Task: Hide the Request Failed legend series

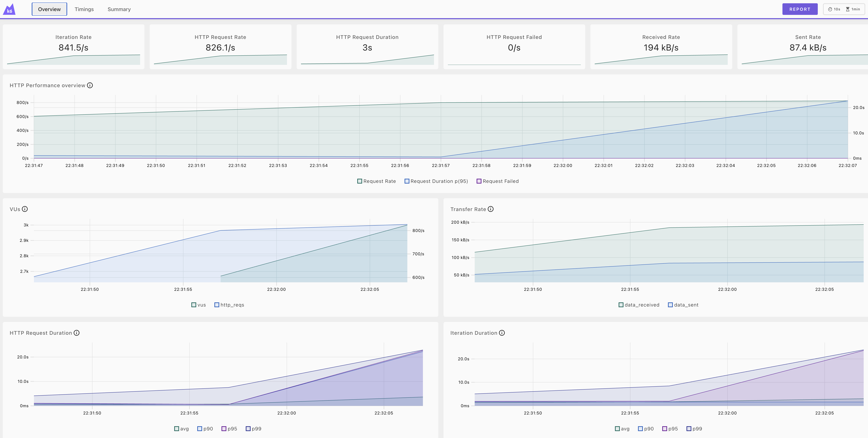Action: pyautogui.click(x=498, y=181)
